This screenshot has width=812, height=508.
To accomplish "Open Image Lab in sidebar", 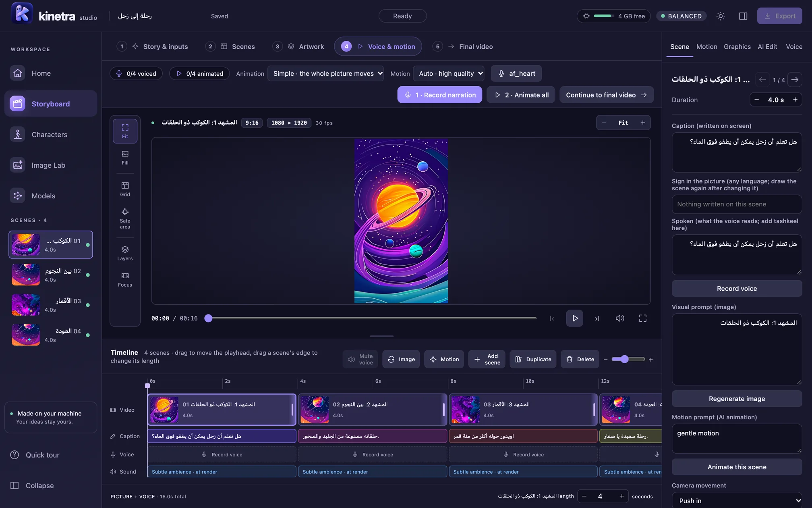I will pos(51,165).
